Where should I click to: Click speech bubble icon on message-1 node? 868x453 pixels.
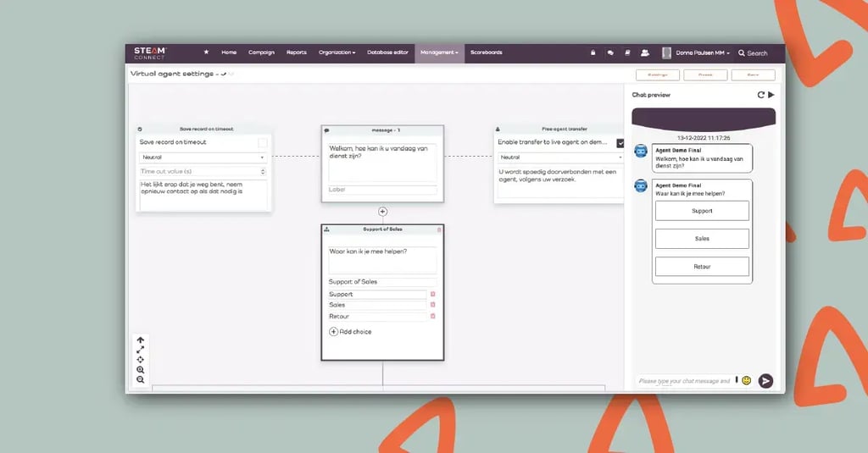pos(326,130)
